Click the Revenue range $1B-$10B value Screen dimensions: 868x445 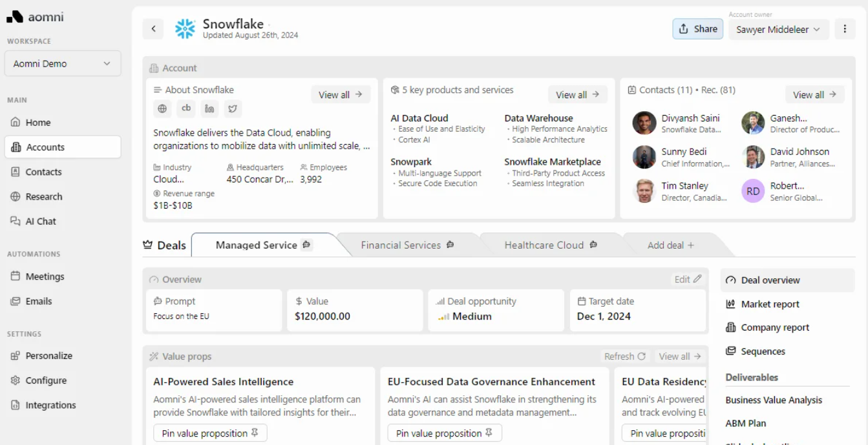coord(173,205)
